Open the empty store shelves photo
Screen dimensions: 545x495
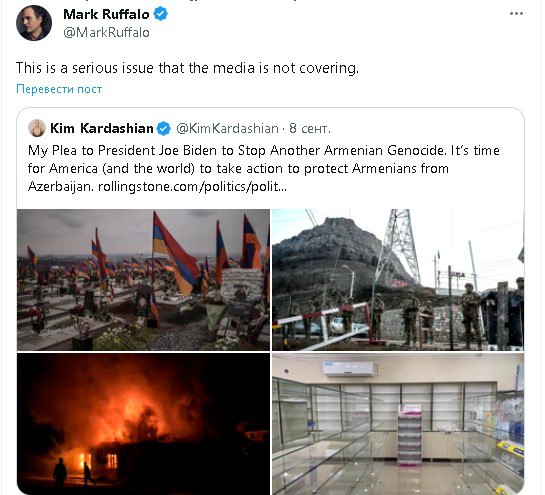398,423
